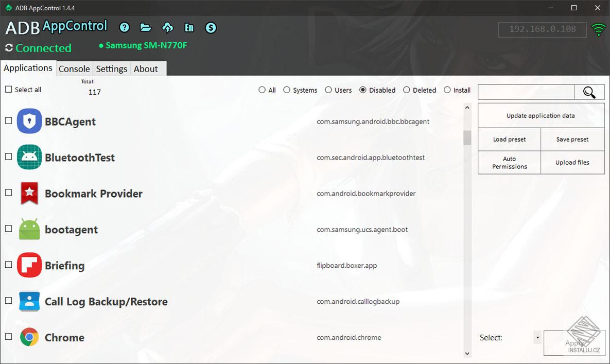Click the Briefing app name
The height and width of the screenshot is (364, 610).
64,266
